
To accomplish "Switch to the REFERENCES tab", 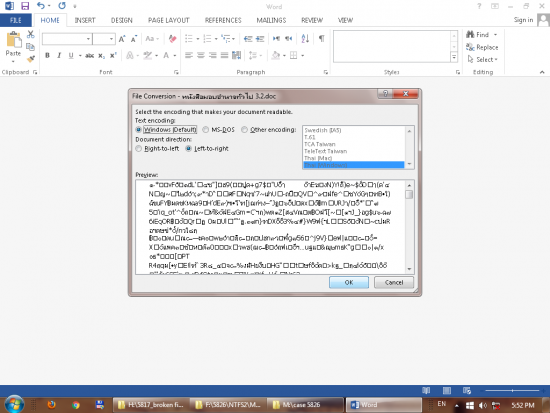I will point(223,20).
